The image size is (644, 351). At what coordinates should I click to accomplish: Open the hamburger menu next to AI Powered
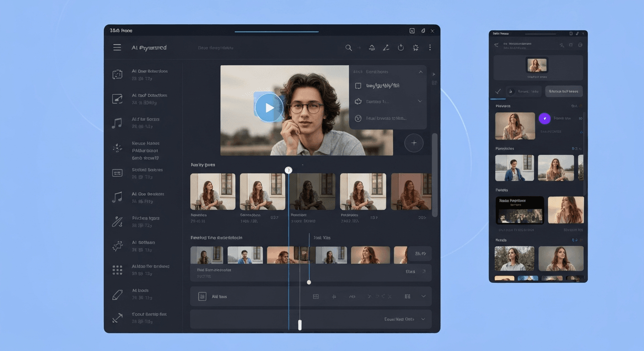[x=117, y=47]
